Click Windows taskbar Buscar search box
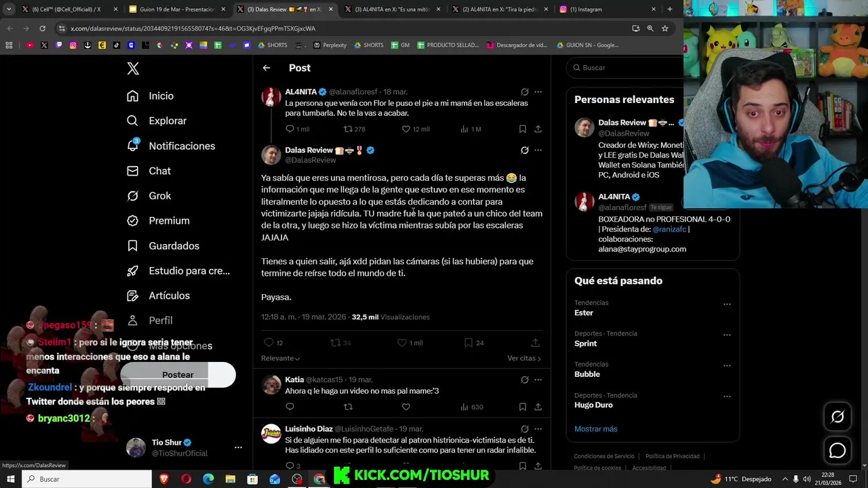The image size is (868, 488). [x=87, y=479]
